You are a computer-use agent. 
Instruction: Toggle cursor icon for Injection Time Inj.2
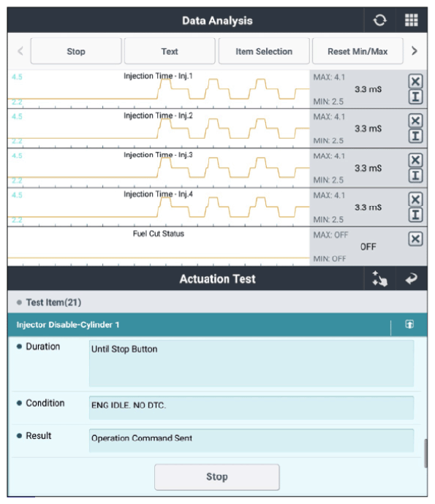pyautogui.click(x=415, y=137)
